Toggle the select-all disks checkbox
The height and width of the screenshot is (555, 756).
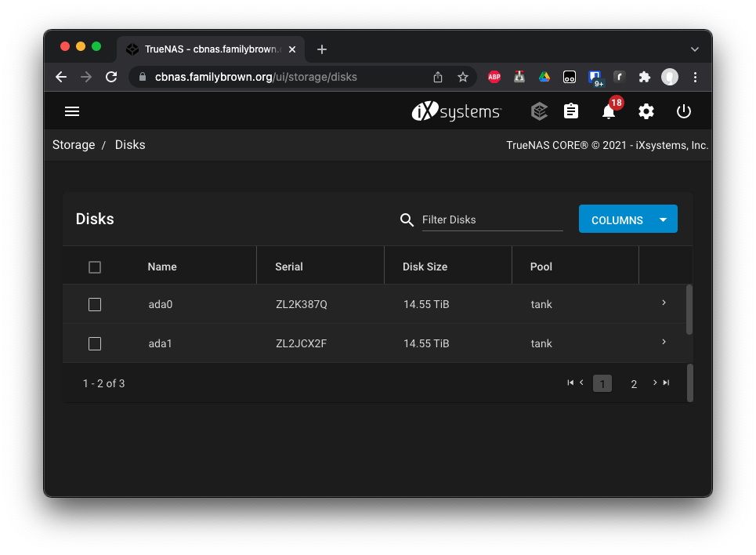95,267
